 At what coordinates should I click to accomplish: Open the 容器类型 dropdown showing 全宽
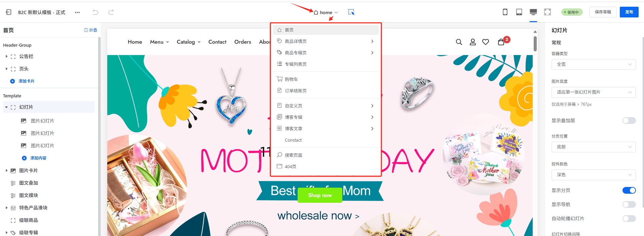pyautogui.click(x=594, y=64)
